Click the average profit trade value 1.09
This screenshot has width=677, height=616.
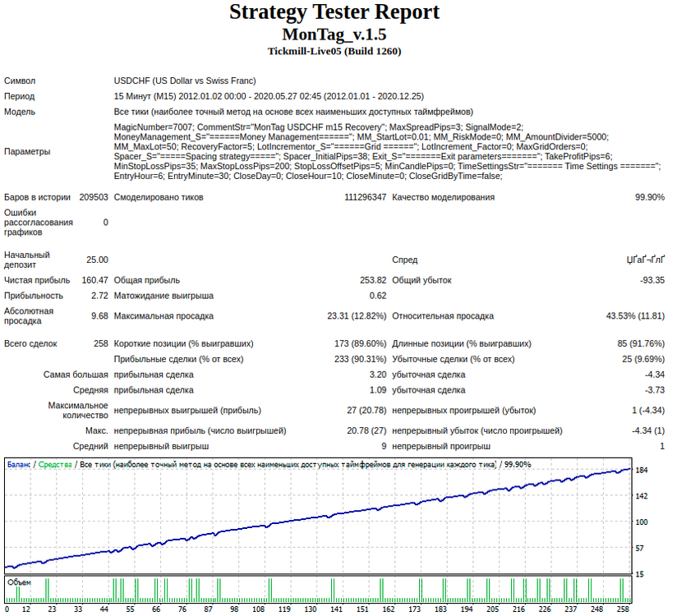click(378, 390)
